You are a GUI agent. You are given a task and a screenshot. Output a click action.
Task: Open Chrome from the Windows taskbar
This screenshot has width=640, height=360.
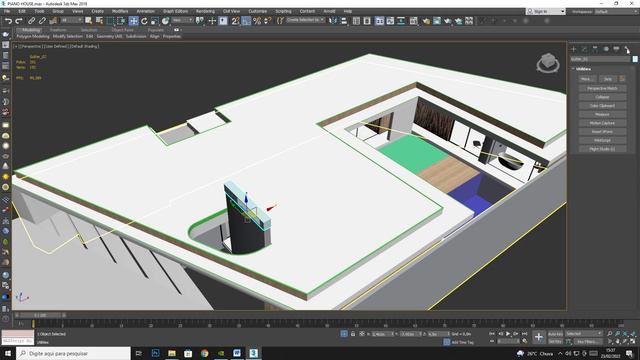pyautogui.click(x=204, y=353)
